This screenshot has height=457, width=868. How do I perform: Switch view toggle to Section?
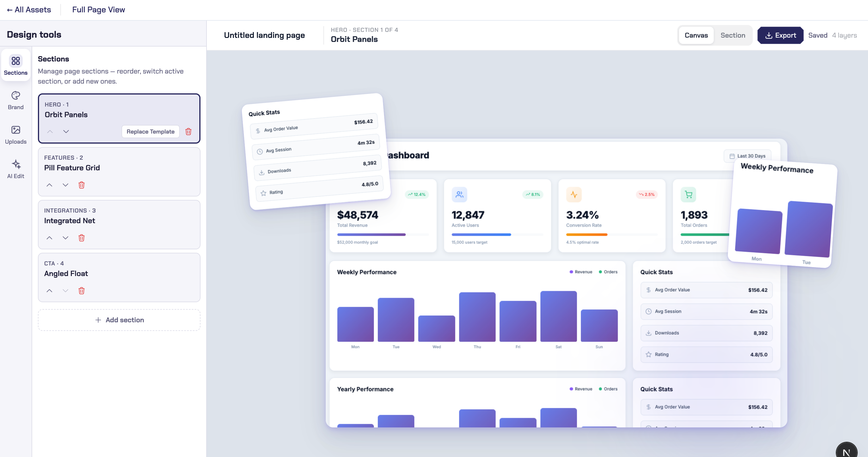coord(732,35)
